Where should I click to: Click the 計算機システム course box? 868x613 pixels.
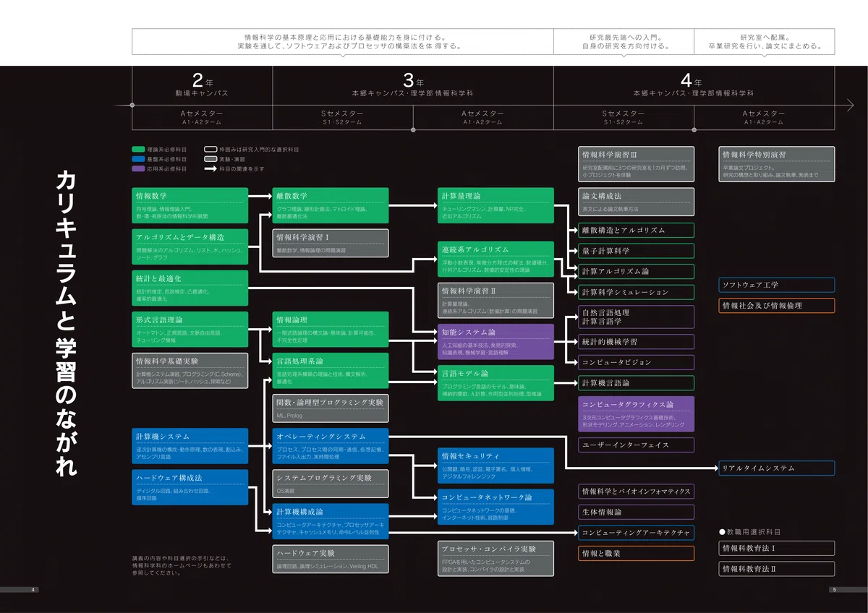click(190, 446)
